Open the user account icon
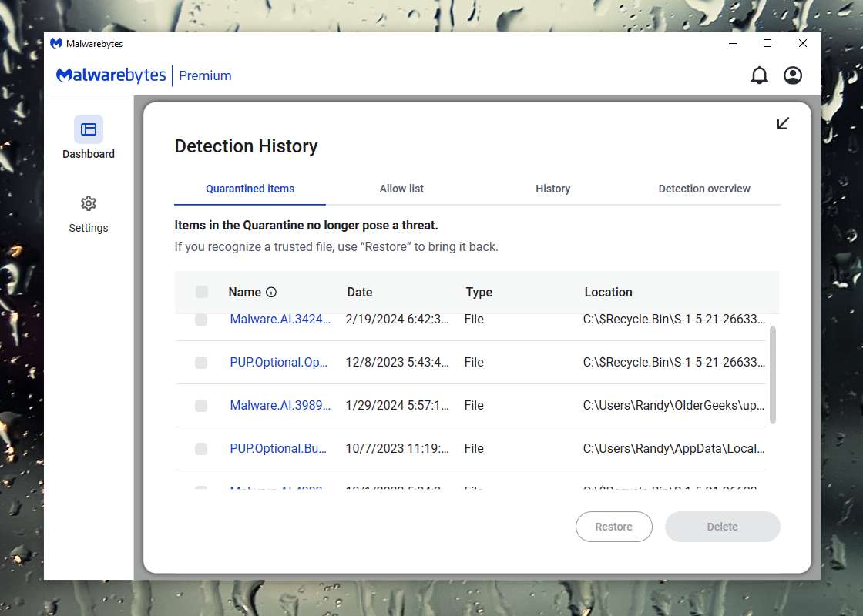 [x=793, y=75]
